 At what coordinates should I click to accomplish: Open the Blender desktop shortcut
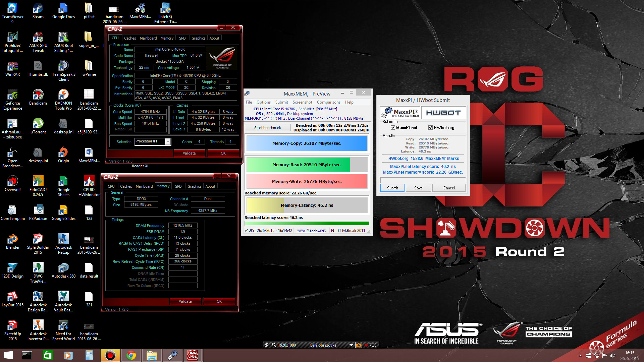[12, 242]
